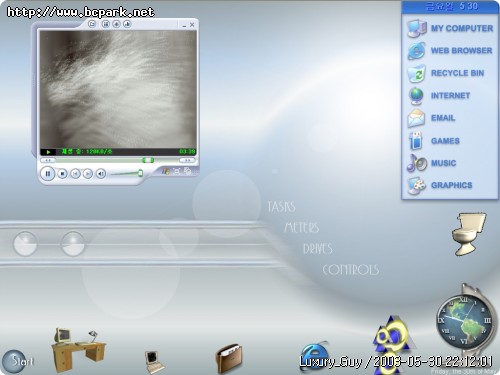Image resolution: width=500 pixels, height=375 pixels.
Task: Click the round Start button
Action: [18, 362]
